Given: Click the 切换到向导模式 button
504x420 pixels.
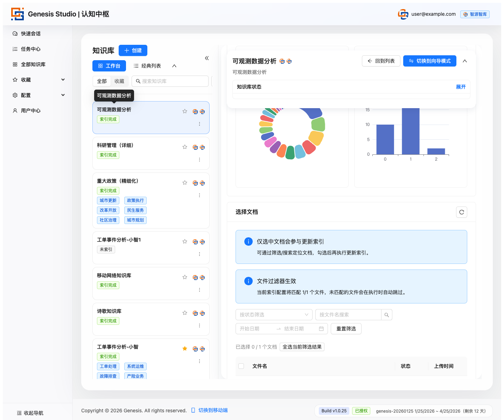Looking at the screenshot, I should 429,61.
